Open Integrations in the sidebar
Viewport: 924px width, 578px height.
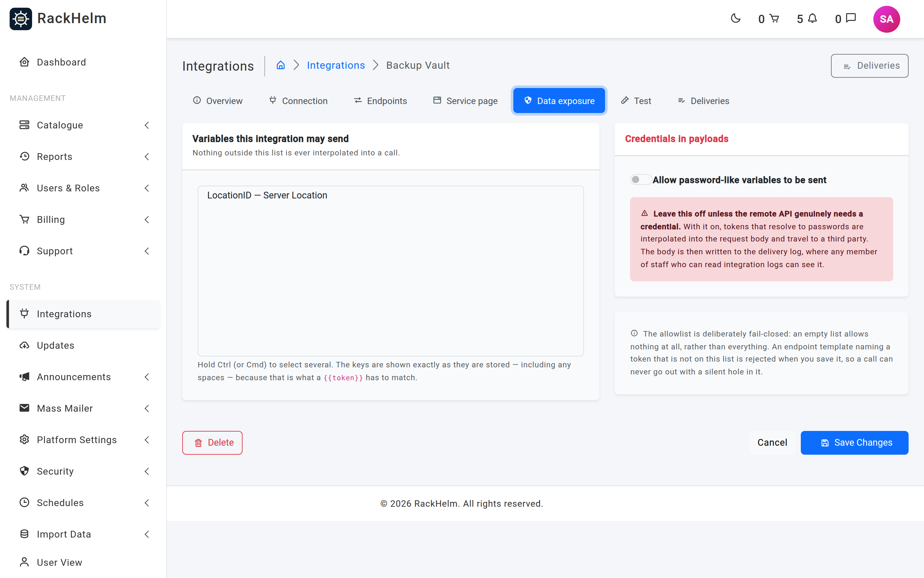coord(83,314)
